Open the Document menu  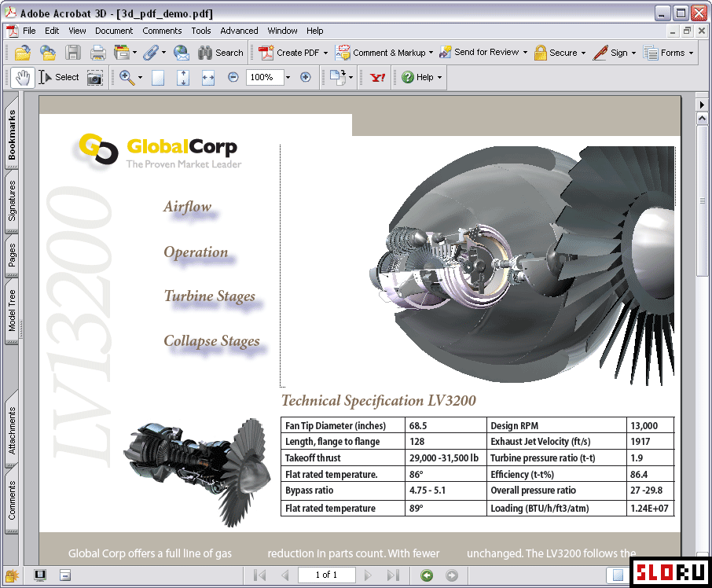coord(114,31)
